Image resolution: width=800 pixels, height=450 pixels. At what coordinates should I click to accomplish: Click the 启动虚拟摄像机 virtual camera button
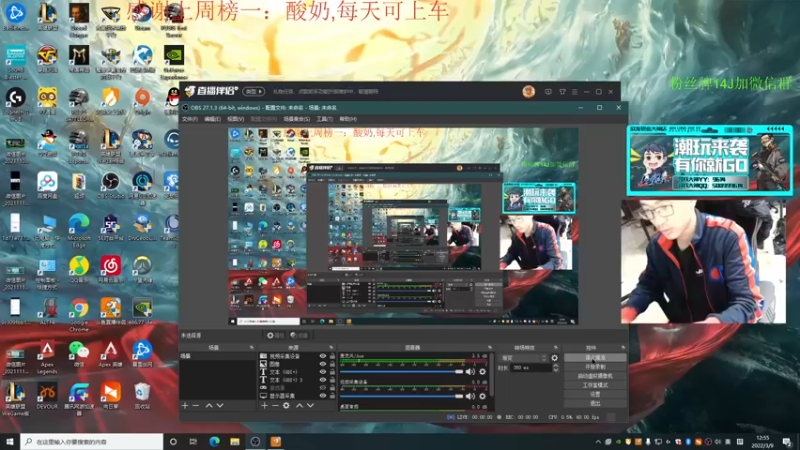595,376
